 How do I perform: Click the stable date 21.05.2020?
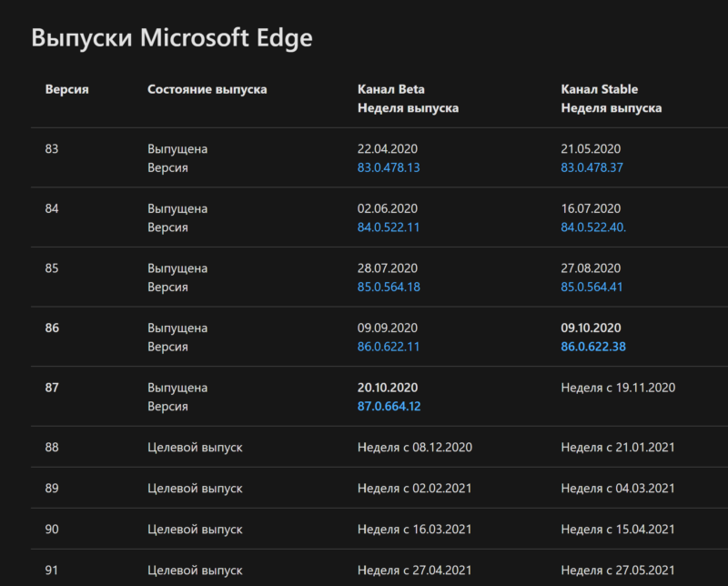591,149
